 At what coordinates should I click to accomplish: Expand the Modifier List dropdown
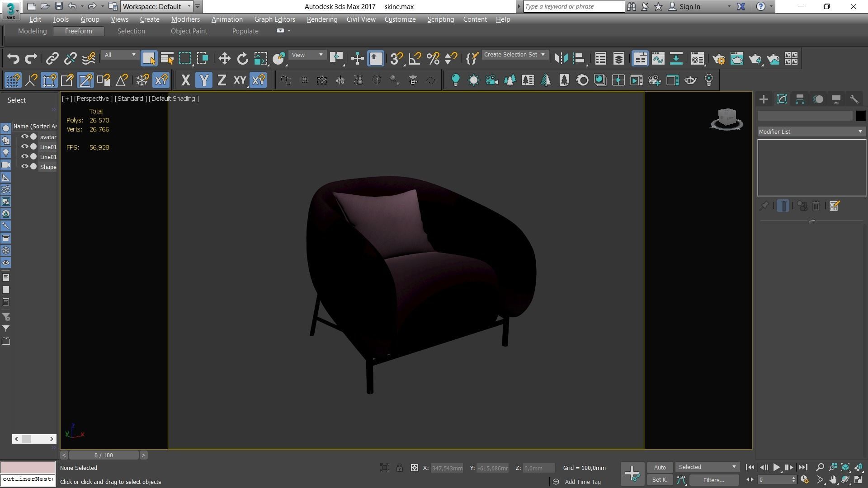pos(811,132)
